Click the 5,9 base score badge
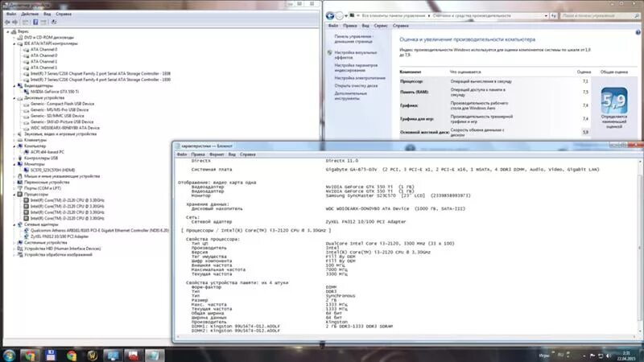644x362 pixels. 614,101
